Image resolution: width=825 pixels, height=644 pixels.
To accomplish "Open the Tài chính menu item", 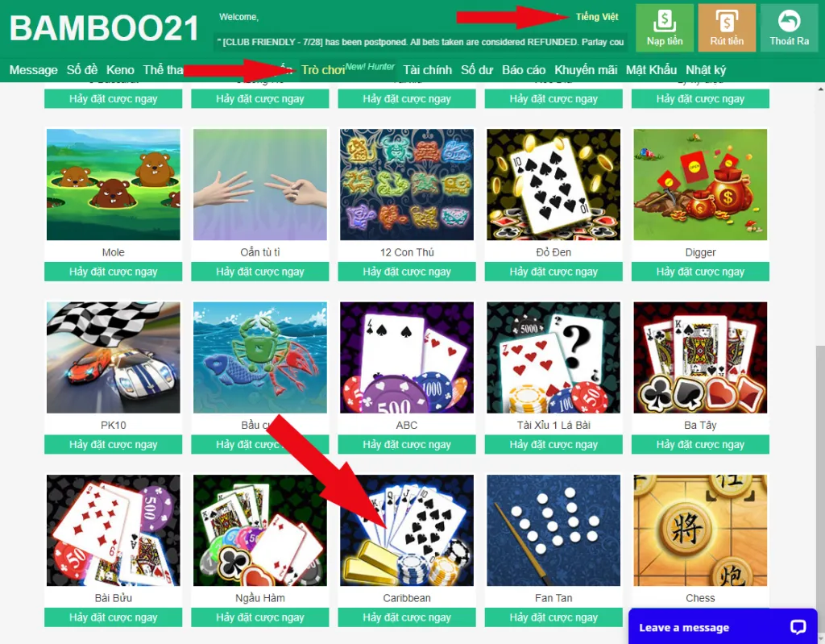I will pyautogui.click(x=427, y=70).
